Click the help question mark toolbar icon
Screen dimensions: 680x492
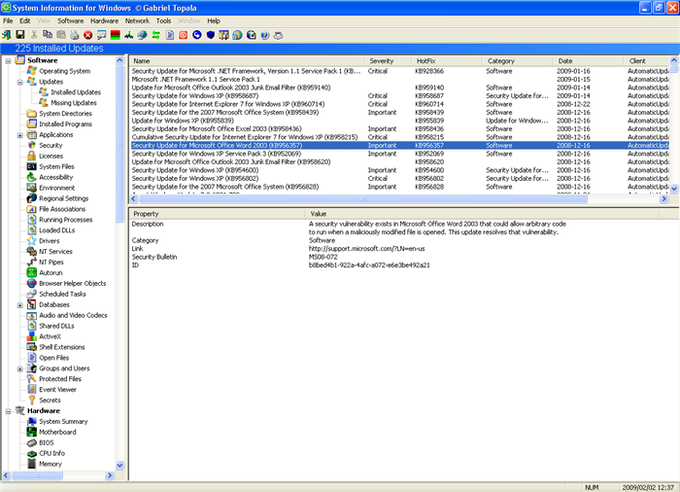click(265, 35)
